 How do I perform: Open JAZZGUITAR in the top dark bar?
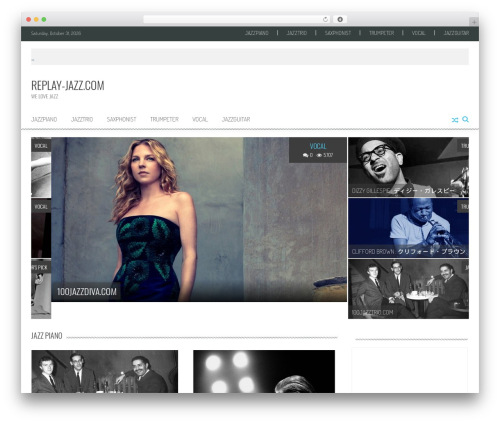point(456,33)
